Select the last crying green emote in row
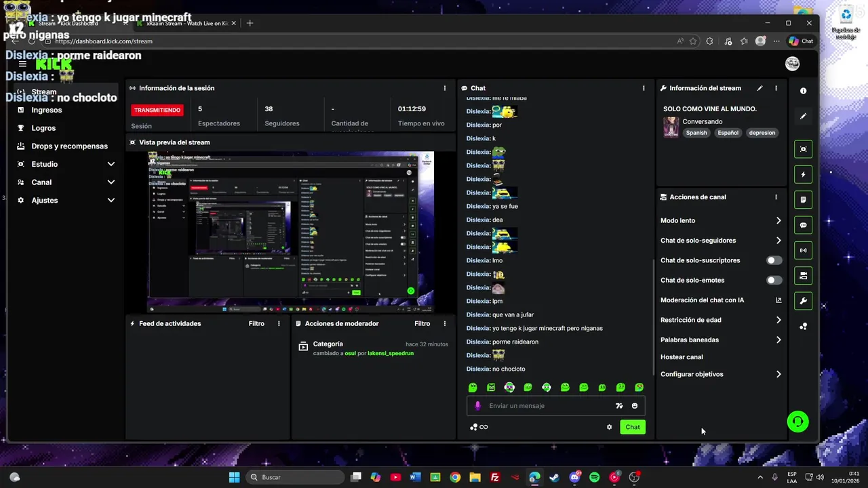The width and height of the screenshot is (868, 488). (x=639, y=388)
